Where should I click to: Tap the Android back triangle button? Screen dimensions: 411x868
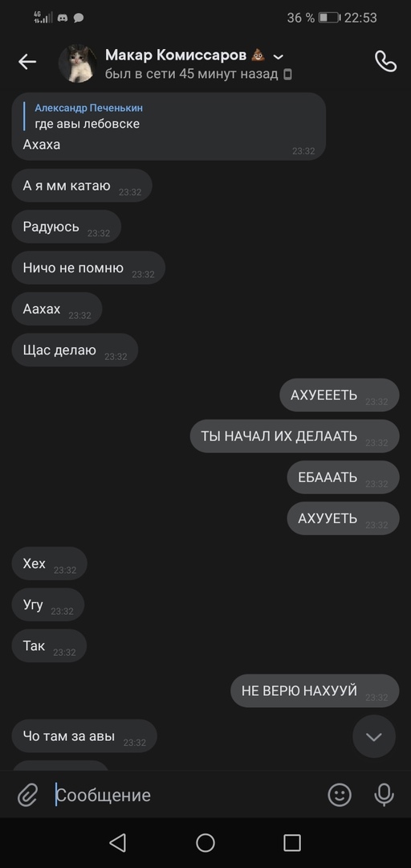[118, 842]
